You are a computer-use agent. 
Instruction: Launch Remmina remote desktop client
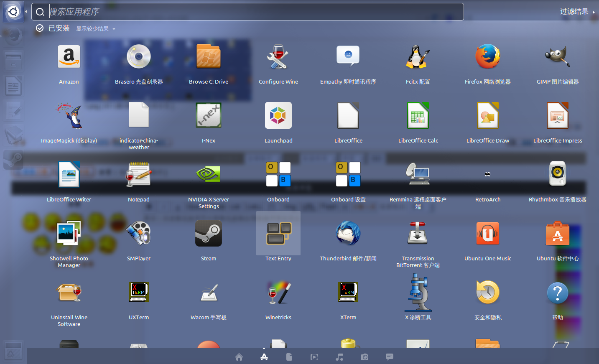[418, 175]
